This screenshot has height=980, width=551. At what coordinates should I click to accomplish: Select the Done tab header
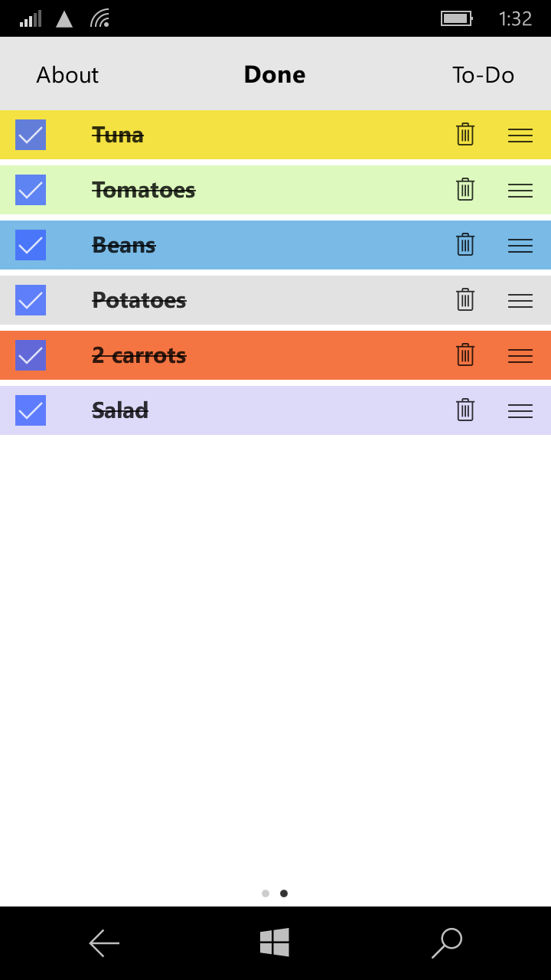[275, 74]
